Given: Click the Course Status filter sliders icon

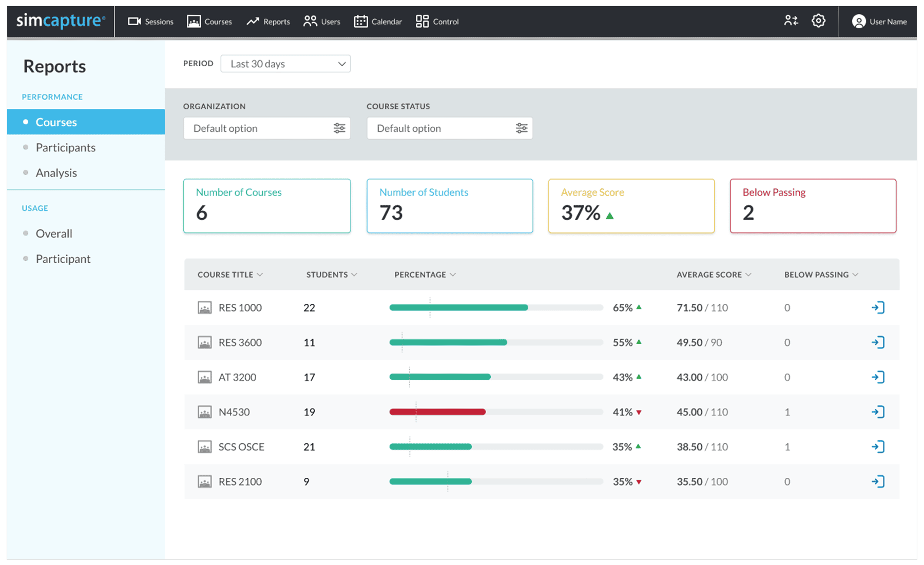Looking at the screenshot, I should (x=522, y=128).
